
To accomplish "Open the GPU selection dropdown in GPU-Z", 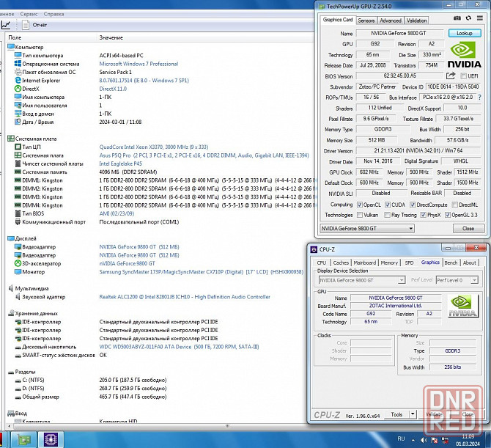I will click(x=367, y=228).
